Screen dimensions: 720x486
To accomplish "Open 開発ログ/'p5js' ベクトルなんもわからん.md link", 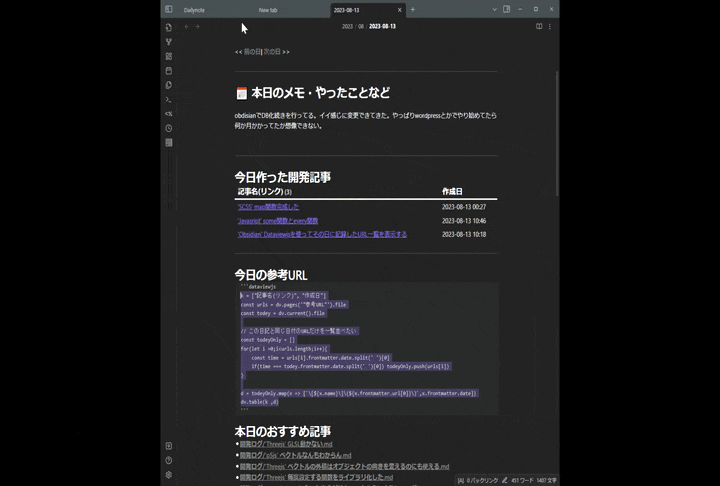I will pyautogui.click(x=295, y=455).
